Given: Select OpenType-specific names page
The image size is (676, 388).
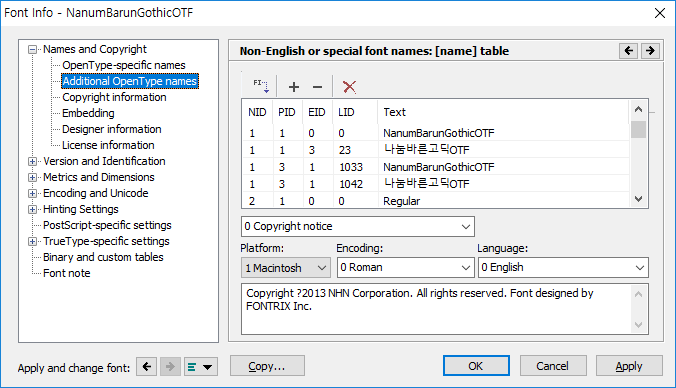Looking at the screenshot, I should (124, 65).
